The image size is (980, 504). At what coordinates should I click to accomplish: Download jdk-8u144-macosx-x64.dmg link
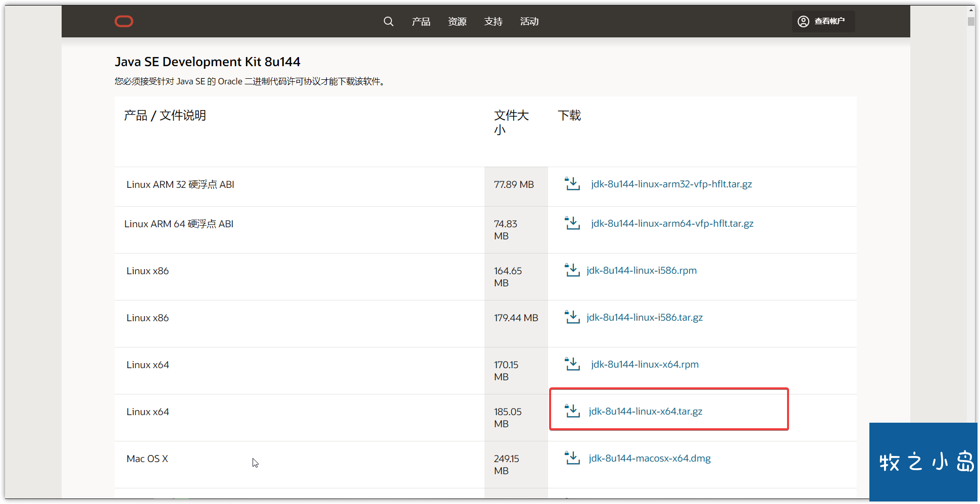pyautogui.click(x=650, y=459)
